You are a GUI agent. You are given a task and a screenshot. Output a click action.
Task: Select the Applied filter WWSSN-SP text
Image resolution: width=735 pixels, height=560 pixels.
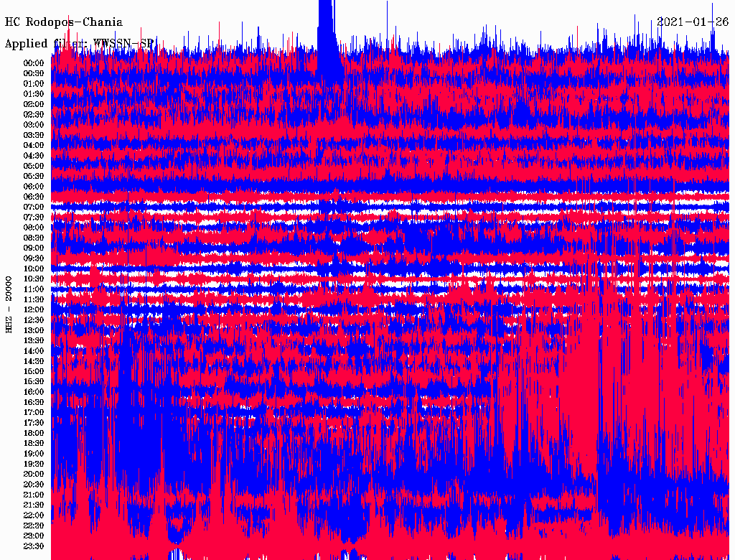(x=79, y=44)
